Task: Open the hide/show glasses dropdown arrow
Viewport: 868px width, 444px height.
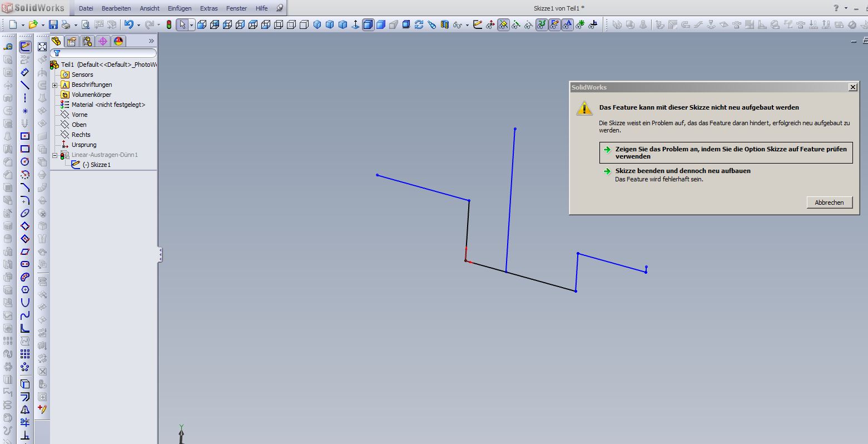Action: pos(467,25)
